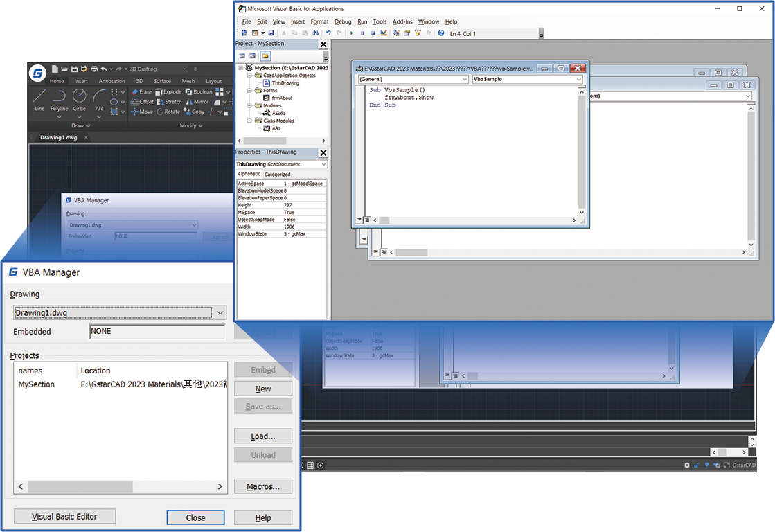Image resolution: width=775 pixels, height=532 pixels.
Task: Click the Close button in VBA Manager
Action: point(195,517)
